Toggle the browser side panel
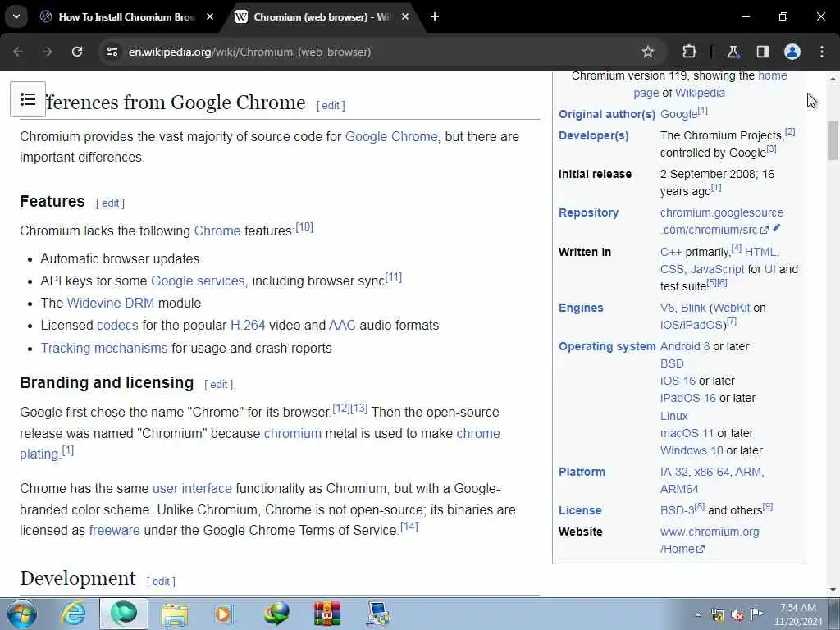 click(762, 52)
